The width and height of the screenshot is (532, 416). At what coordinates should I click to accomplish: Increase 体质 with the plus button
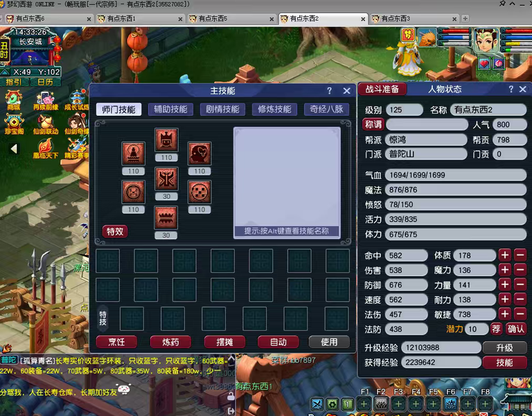coord(505,255)
